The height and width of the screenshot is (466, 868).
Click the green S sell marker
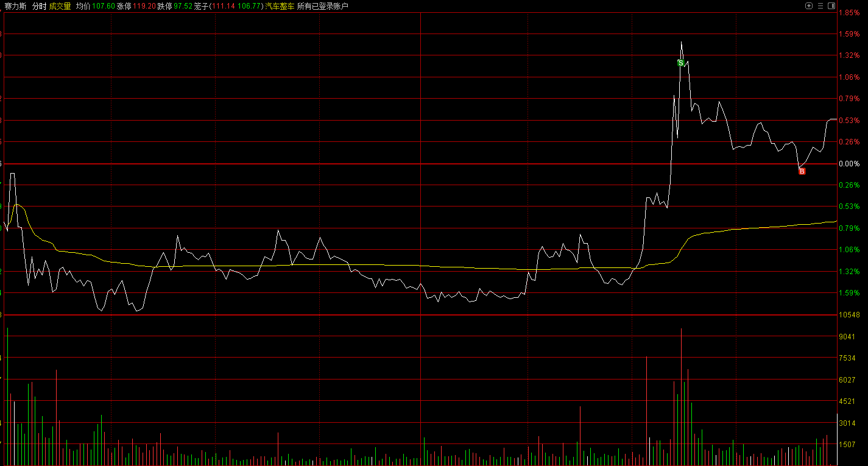(x=680, y=63)
